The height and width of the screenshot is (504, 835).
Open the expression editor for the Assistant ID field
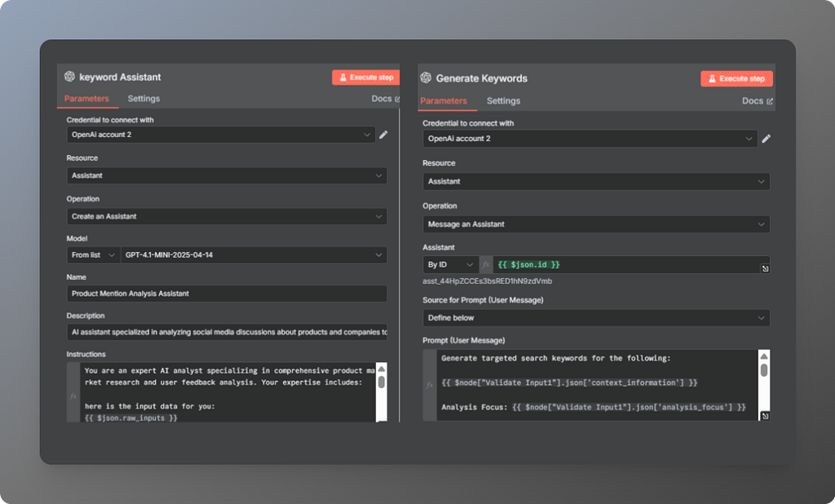[x=765, y=268]
